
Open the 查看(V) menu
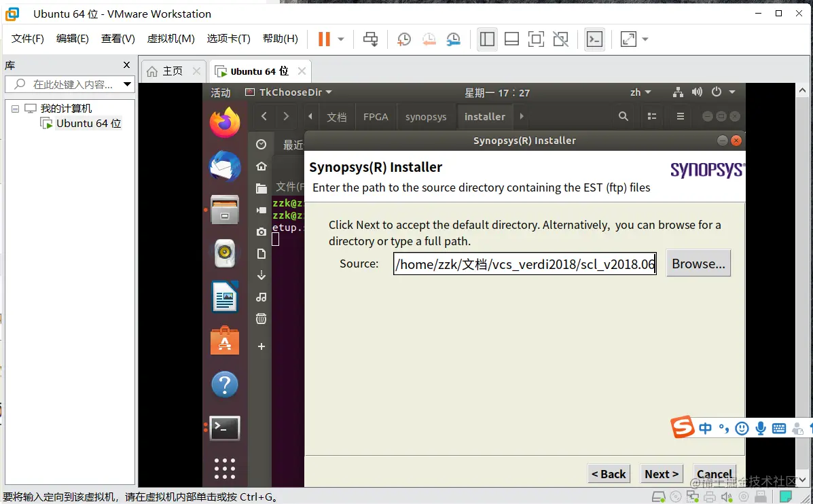pyautogui.click(x=118, y=39)
